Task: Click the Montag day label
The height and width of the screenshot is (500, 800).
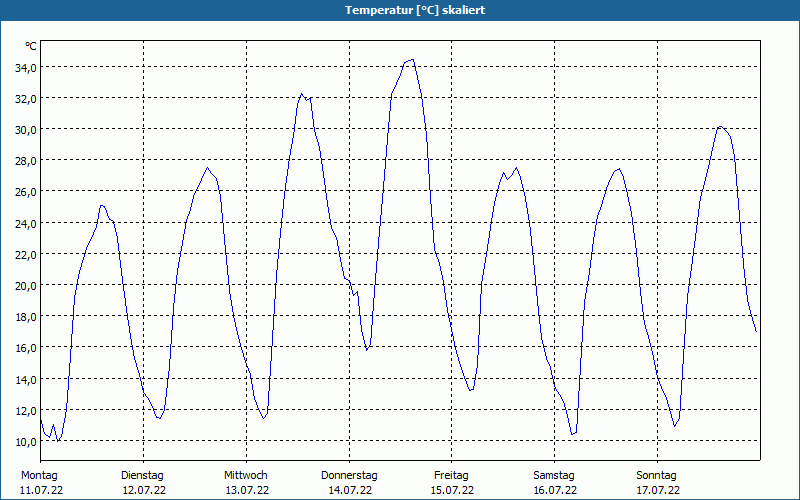Action: point(39,476)
